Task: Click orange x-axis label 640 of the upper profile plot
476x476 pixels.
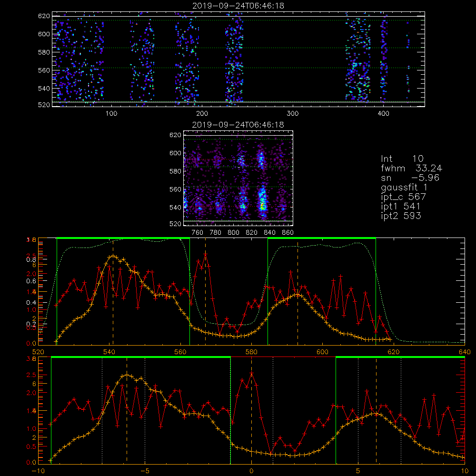Action: (x=465, y=352)
